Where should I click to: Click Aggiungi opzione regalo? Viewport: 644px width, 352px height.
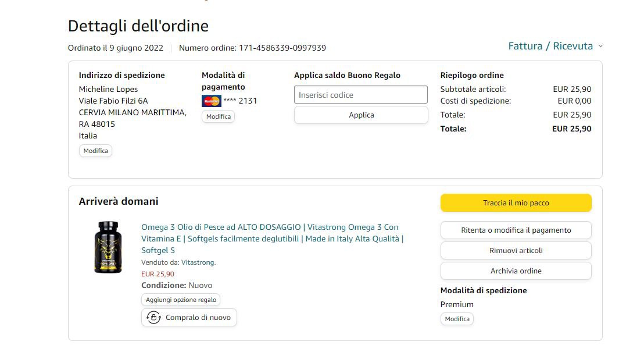pyautogui.click(x=181, y=300)
